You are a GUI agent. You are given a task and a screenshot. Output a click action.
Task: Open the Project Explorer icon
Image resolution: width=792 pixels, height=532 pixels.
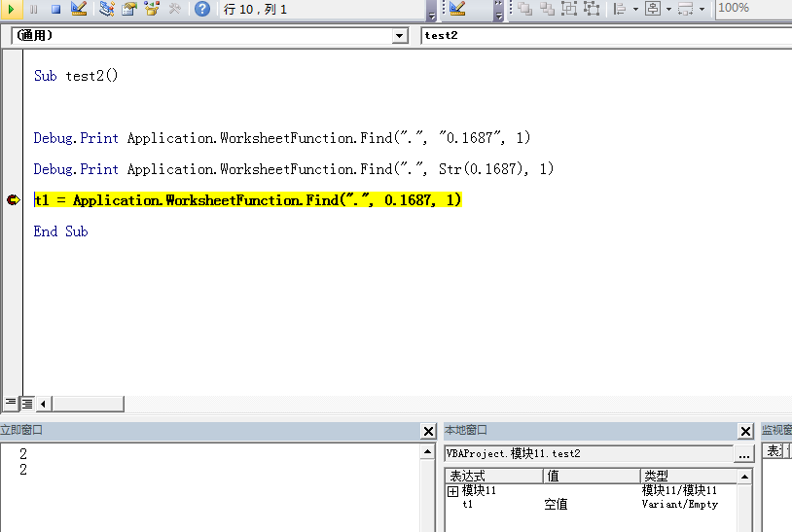pyautogui.click(x=107, y=9)
